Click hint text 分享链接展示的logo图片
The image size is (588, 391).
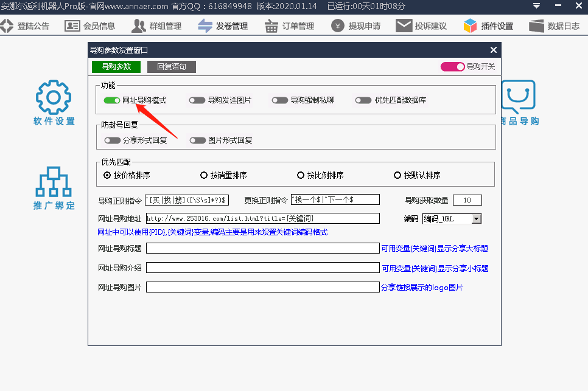click(422, 288)
